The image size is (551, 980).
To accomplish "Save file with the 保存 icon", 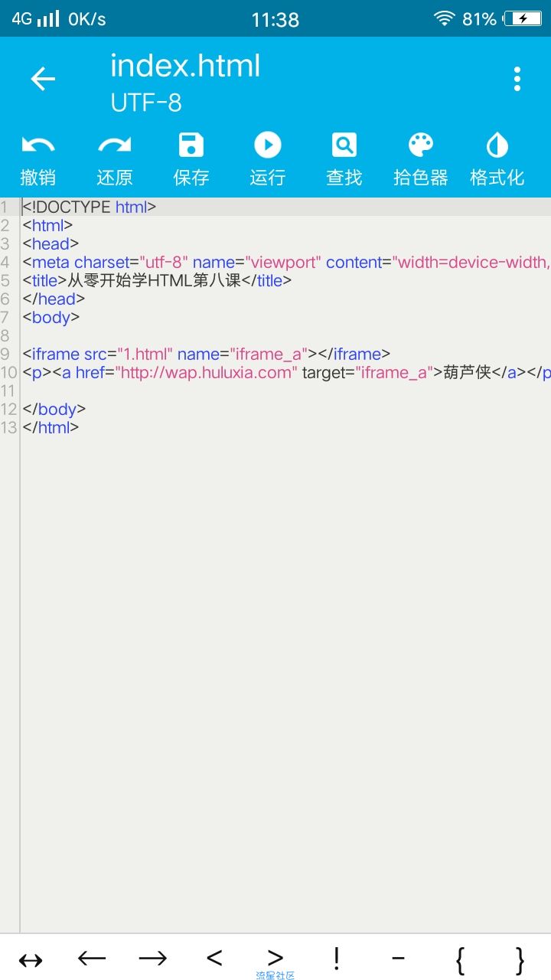I will [191, 159].
